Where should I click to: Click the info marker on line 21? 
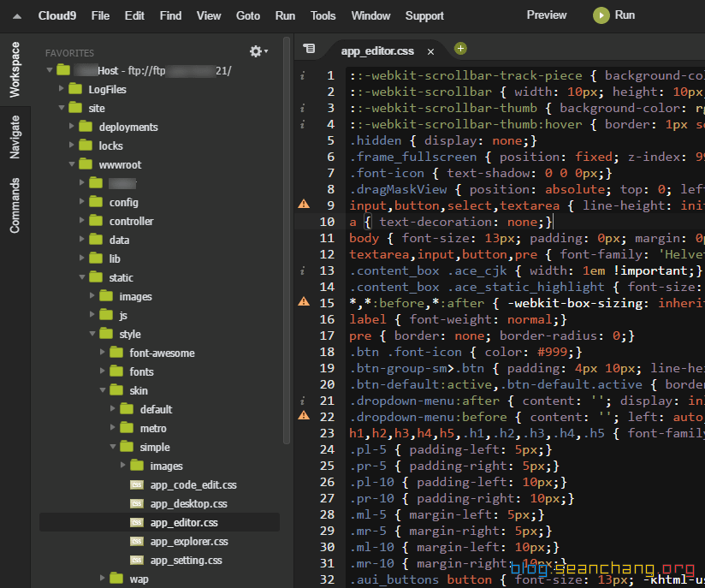303,401
